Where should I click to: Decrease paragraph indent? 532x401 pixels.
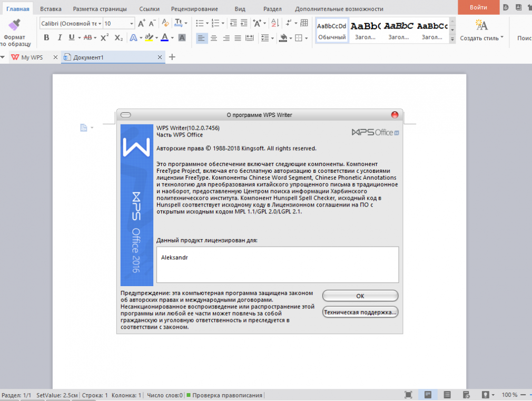tap(233, 23)
